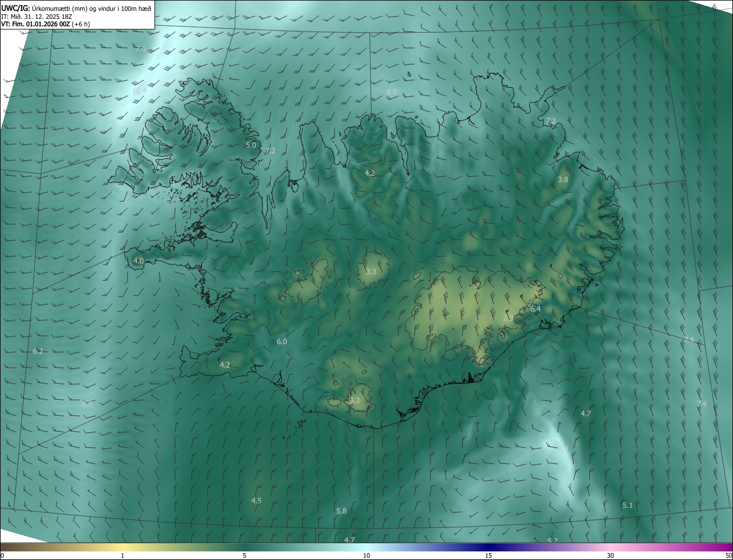
Task: Click the 4.5 value label over the southern ocean
Action: (257, 500)
